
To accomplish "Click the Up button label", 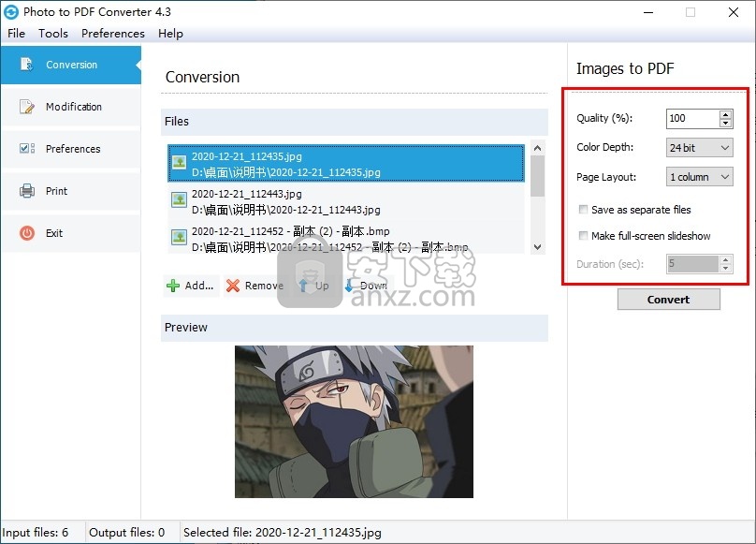I will (322, 286).
